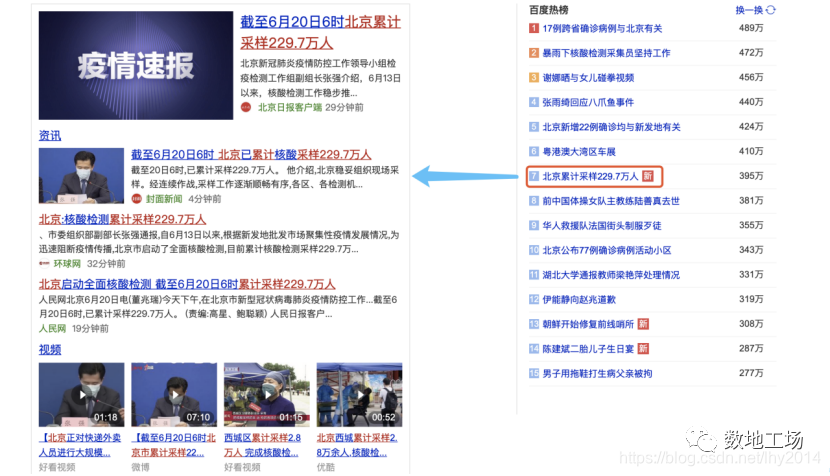The width and height of the screenshot is (830, 476).
Task: Click the 百度热榜 panel title
Action: tap(548, 10)
